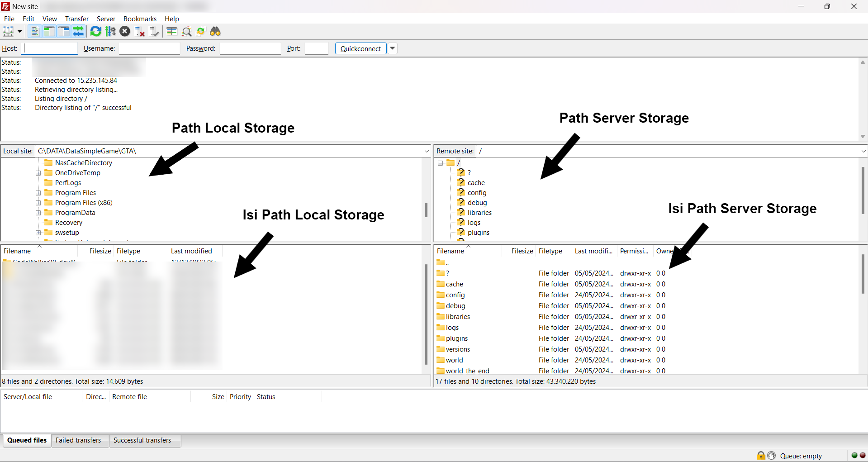This screenshot has height=462, width=868.
Task: Open directory listing filters dialog
Action: 171,31
